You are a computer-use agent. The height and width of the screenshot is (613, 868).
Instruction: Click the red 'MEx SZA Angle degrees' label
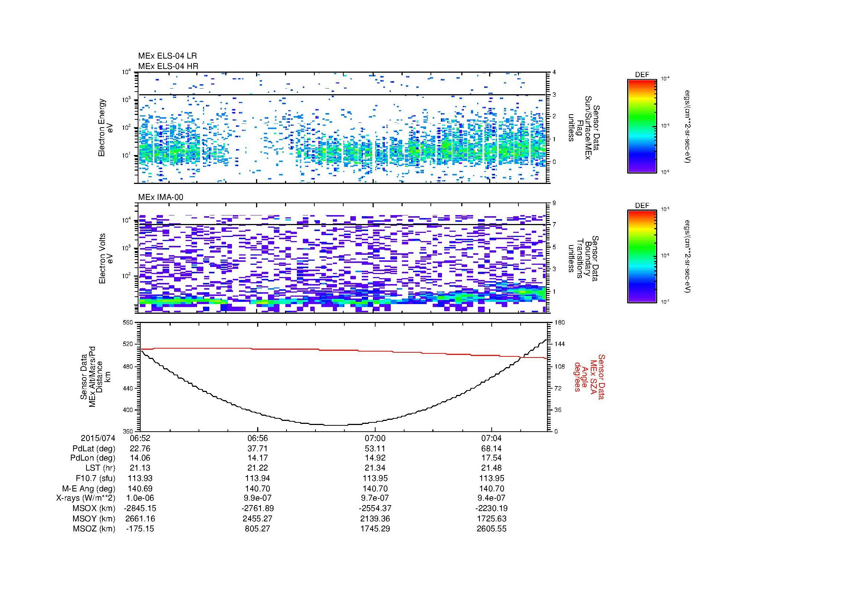(x=589, y=376)
